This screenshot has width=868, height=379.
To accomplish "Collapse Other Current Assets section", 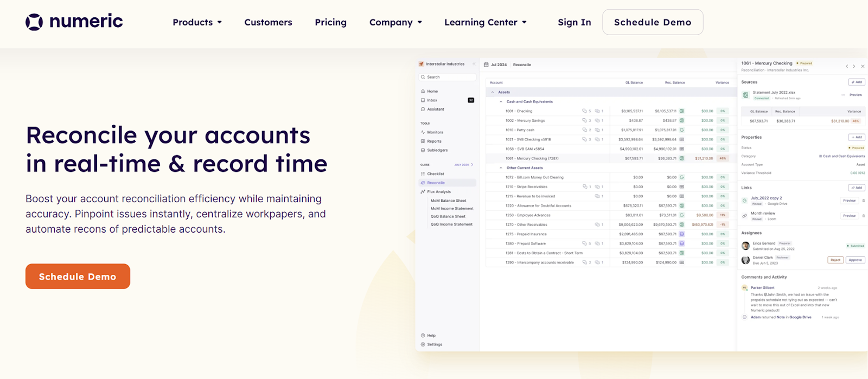I will pyautogui.click(x=501, y=168).
